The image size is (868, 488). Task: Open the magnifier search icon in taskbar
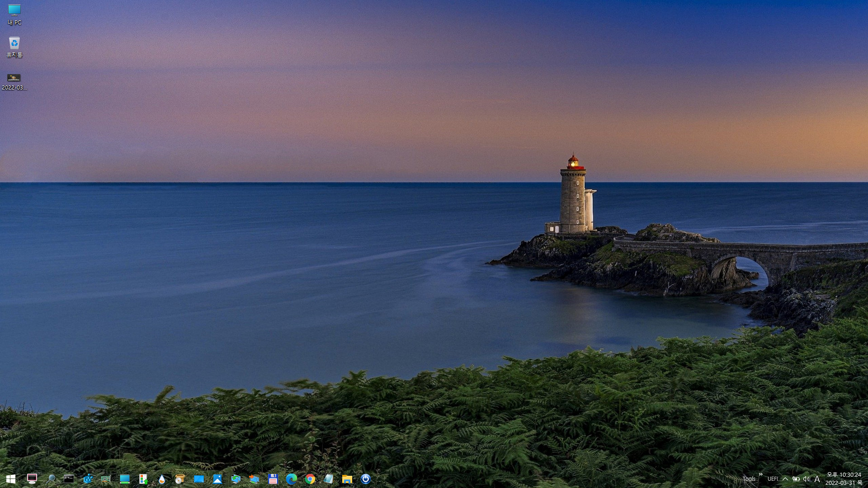52,479
